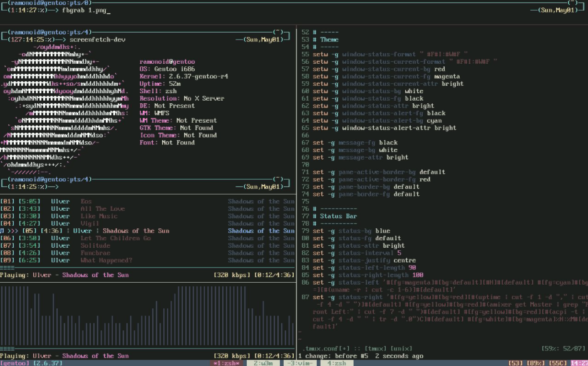
Task: Switch to tmux window 1:zsh tab
Action: click(227, 363)
